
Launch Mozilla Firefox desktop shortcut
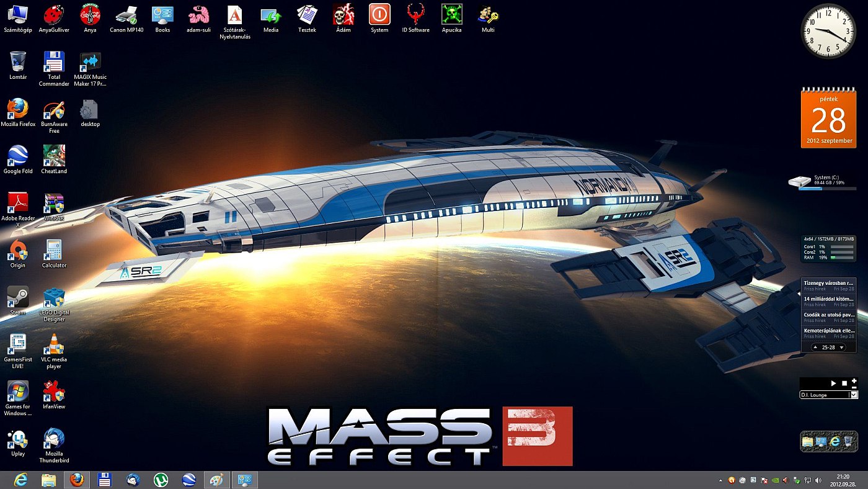(18, 113)
